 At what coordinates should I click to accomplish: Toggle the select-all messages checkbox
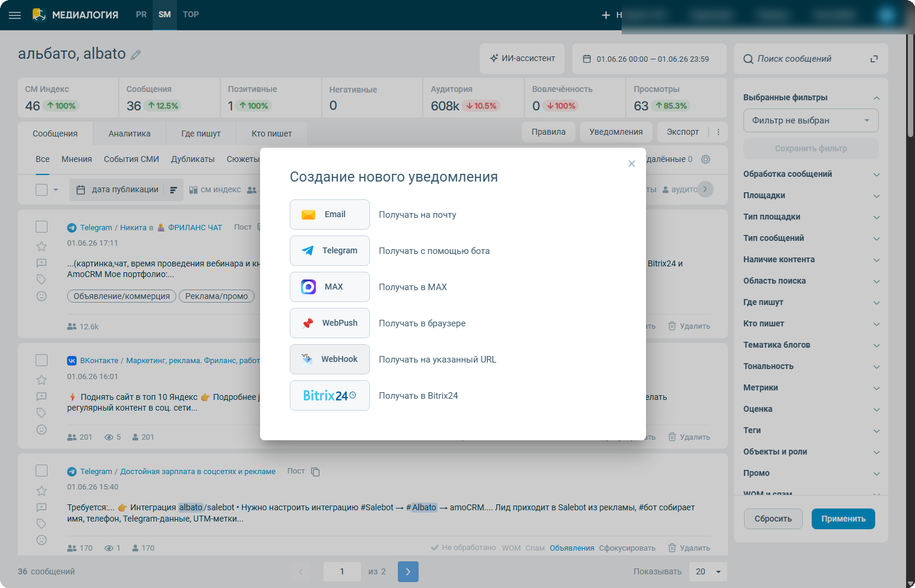coord(42,190)
